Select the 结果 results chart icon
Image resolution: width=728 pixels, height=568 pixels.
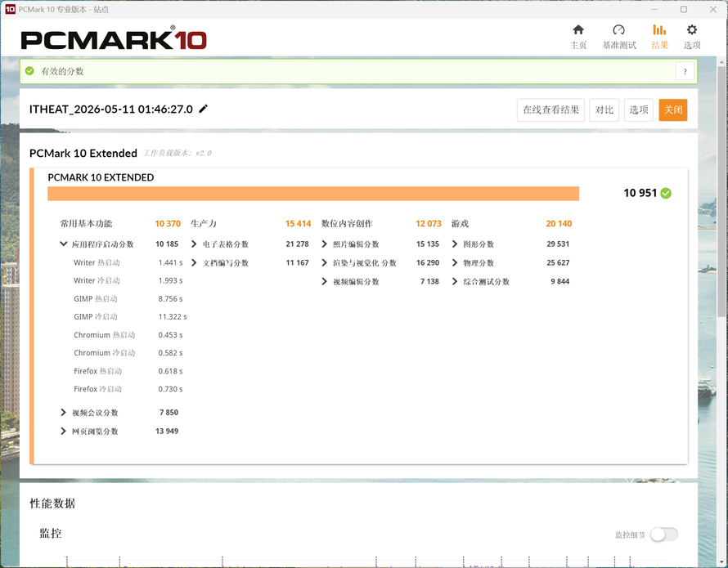(659, 30)
